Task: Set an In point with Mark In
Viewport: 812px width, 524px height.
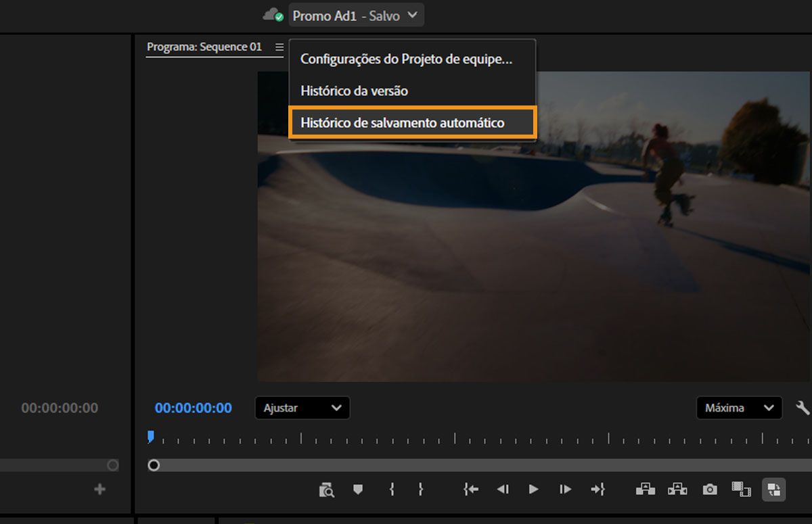Action: click(391, 489)
